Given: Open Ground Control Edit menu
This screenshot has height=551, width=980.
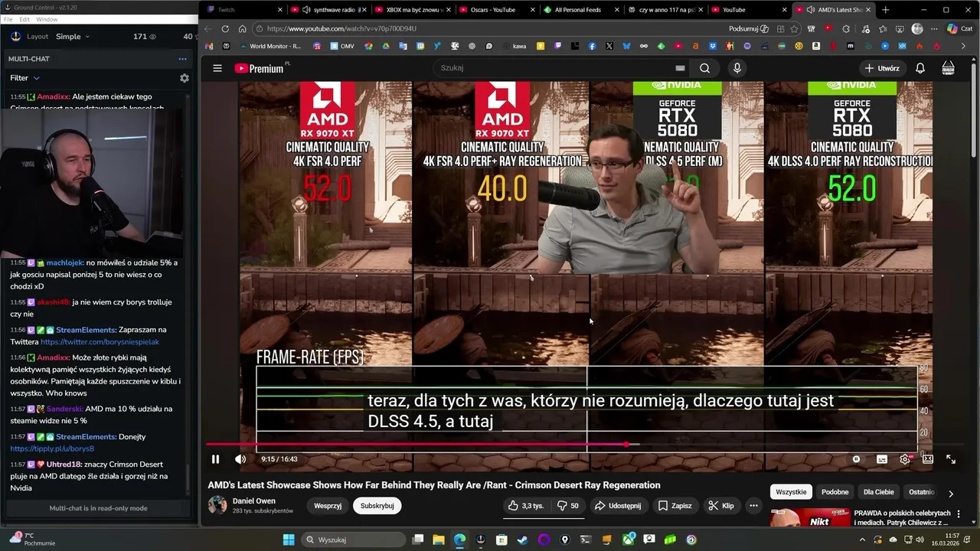Looking at the screenshot, I should (24, 19).
